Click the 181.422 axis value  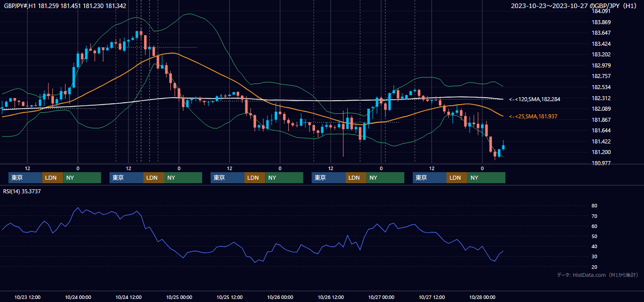601,141
